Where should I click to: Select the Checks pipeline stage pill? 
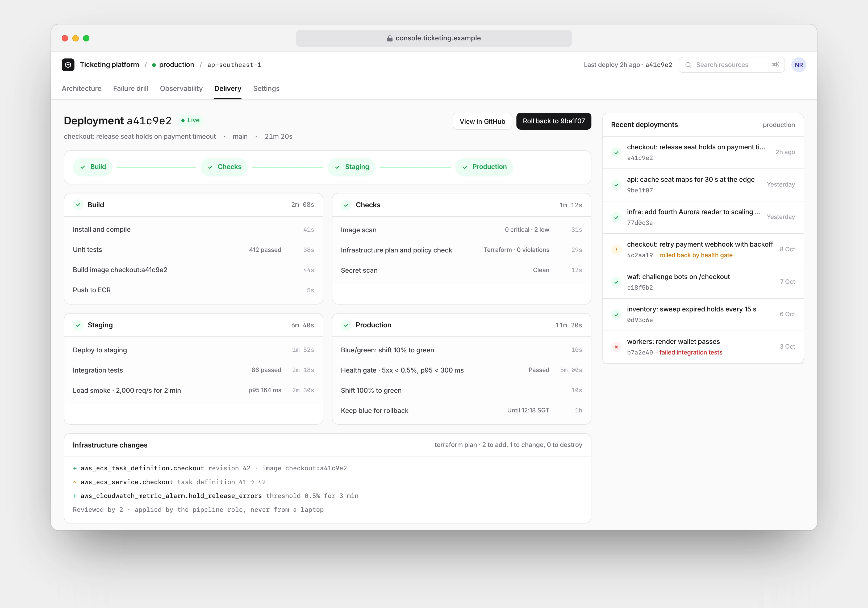tap(224, 167)
